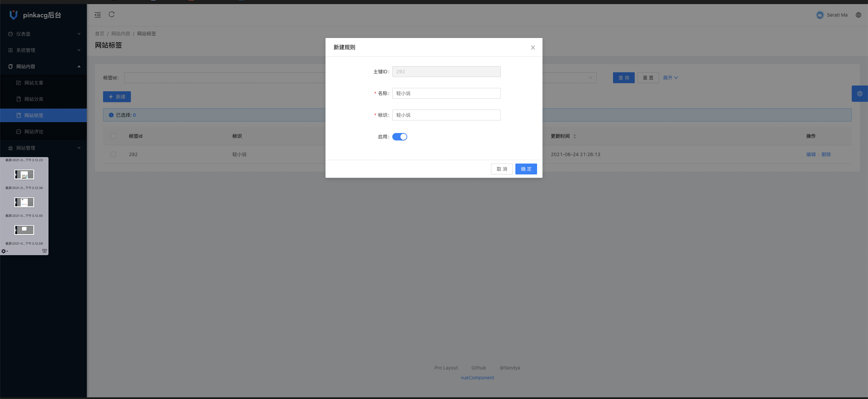Close the 新建规则 dialog with X

click(533, 47)
